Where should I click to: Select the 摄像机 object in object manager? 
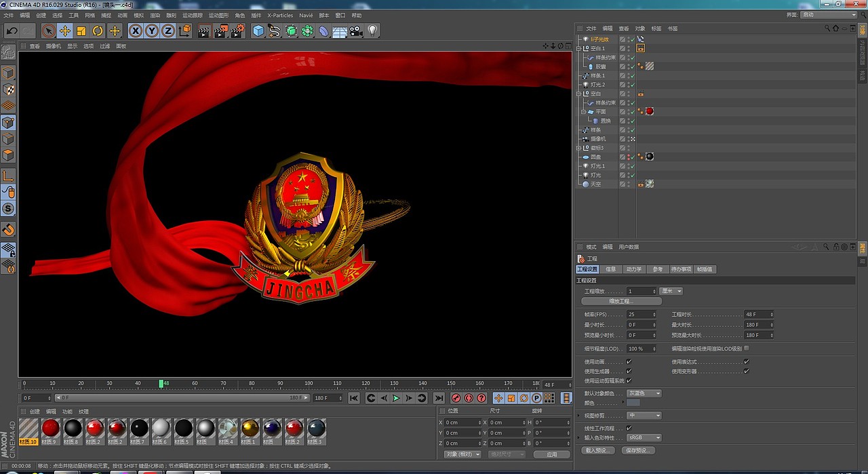coord(598,139)
